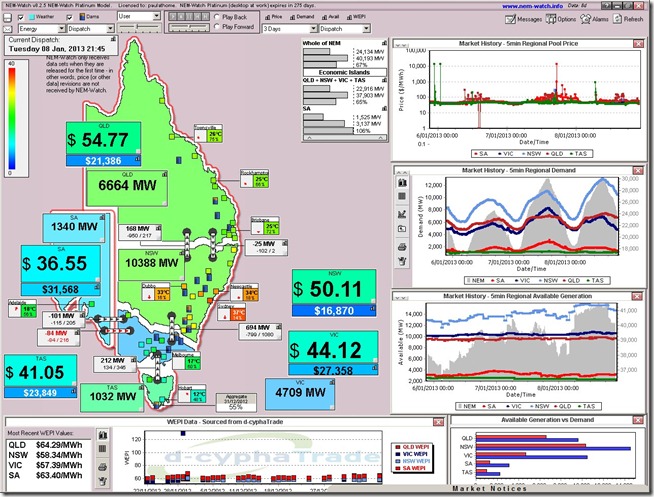Select the Play Back radio button
This screenshot has width=654, height=497.
coord(217,17)
